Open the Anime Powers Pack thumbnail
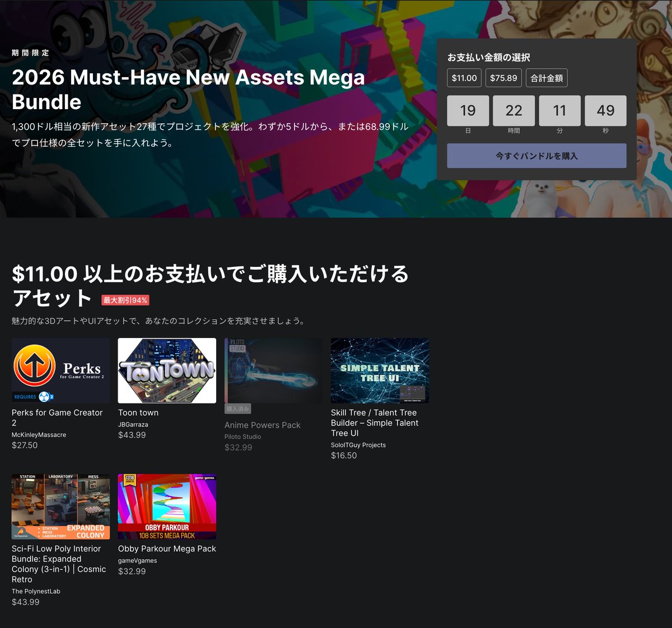 coord(273,371)
